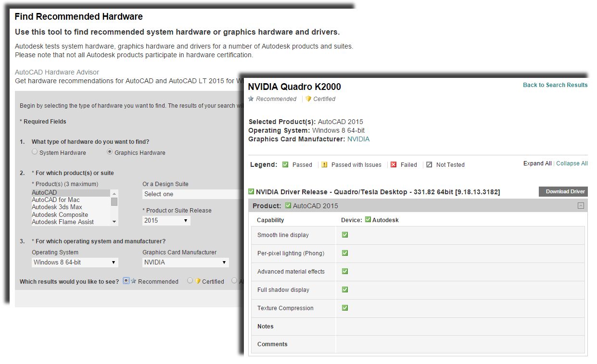
Task: Select Autodesk Composite in products list
Action: [x=71, y=215]
